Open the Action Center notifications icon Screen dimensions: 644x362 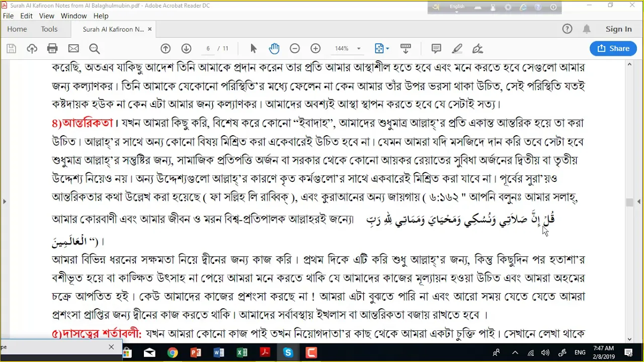pos(629,353)
